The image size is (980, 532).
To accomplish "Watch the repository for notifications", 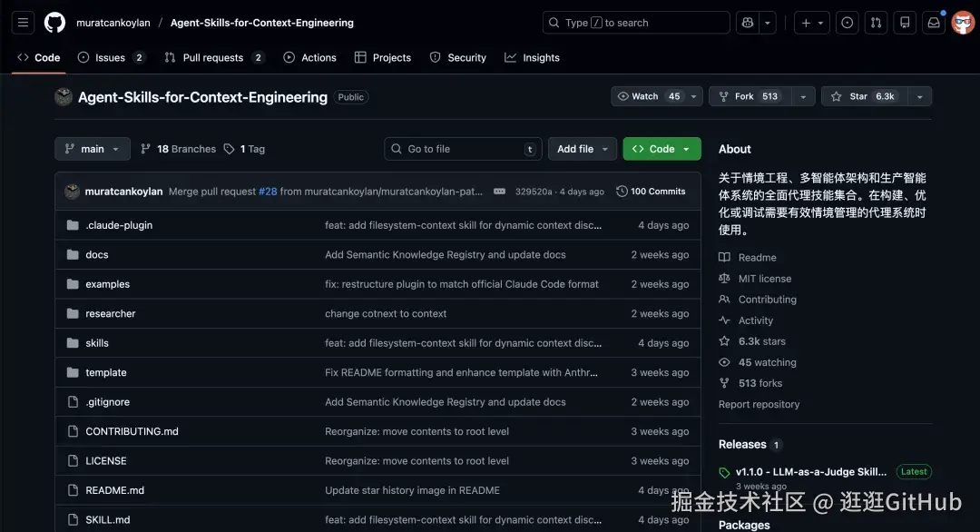I will pyautogui.click(x=648, y=96).
